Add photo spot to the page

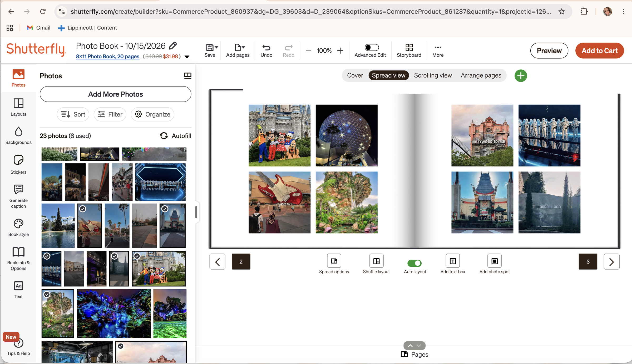pos(495,261)
